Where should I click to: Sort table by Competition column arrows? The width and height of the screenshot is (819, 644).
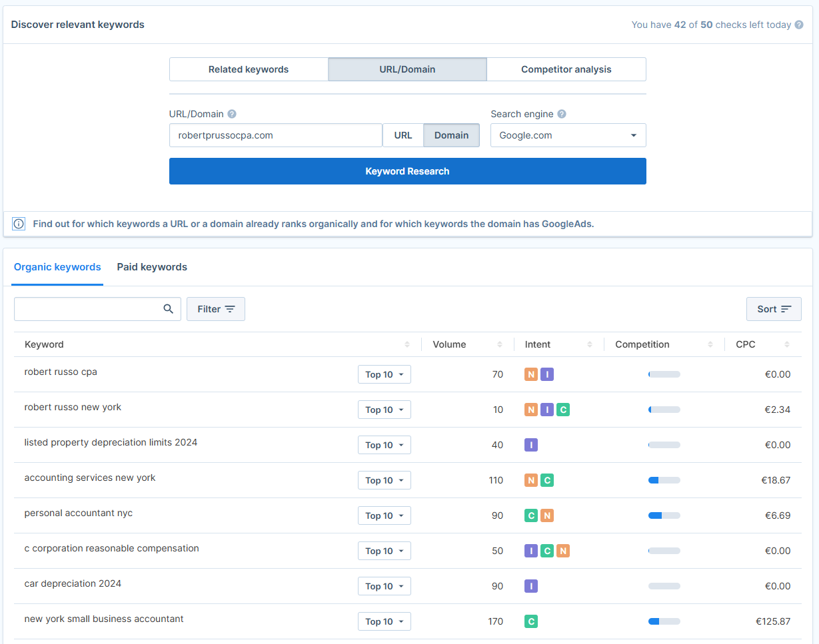pos(710,344)
